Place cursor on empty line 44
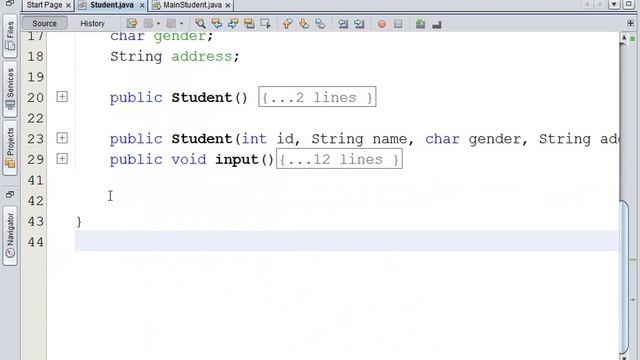640x360 pixels. pyautogui.click(x=347, y=241)
